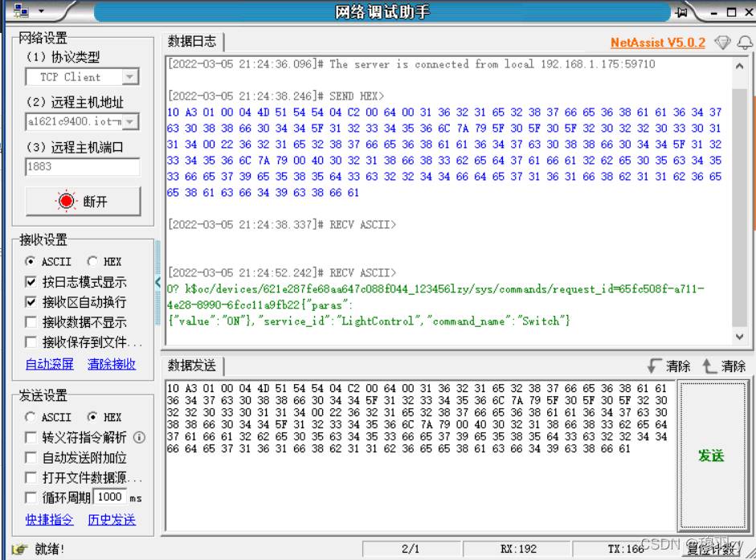Expand the remote host address dropdown
This screenshot has width=756, height=560.
point(129,121)
